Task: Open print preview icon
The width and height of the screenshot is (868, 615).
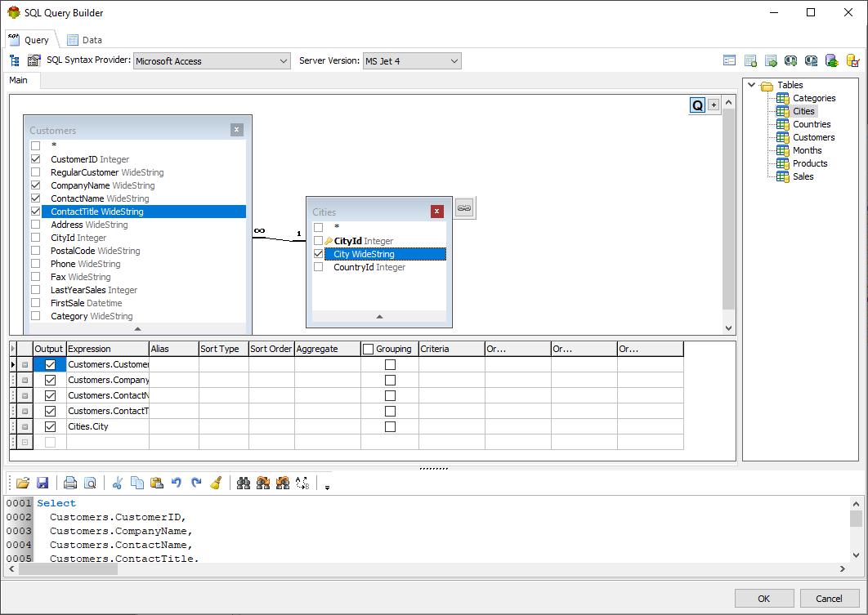Action: 90,483
